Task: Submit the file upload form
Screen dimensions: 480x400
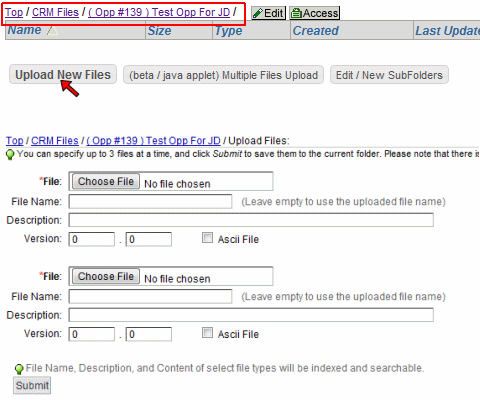Action: click(32, 385)
